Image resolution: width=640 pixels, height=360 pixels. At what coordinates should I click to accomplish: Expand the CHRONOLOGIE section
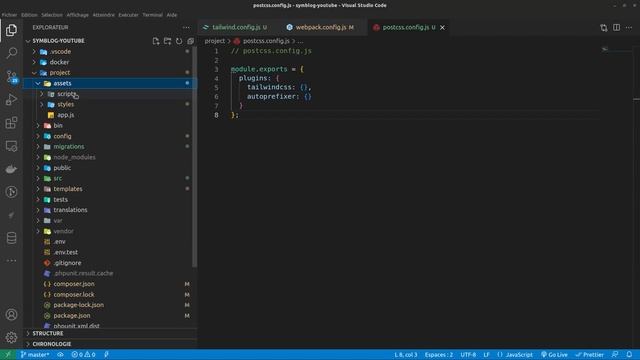110,344
